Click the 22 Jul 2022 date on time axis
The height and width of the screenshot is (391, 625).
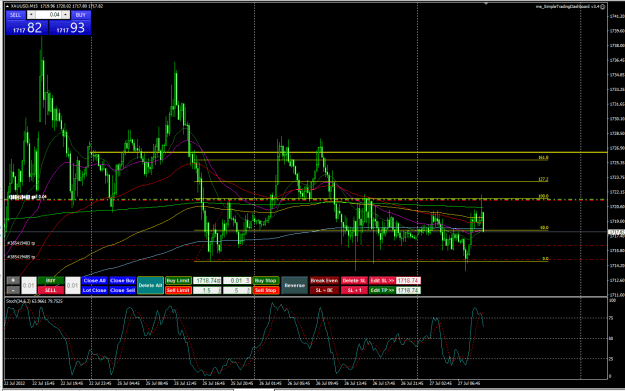[x=14, y=383]
